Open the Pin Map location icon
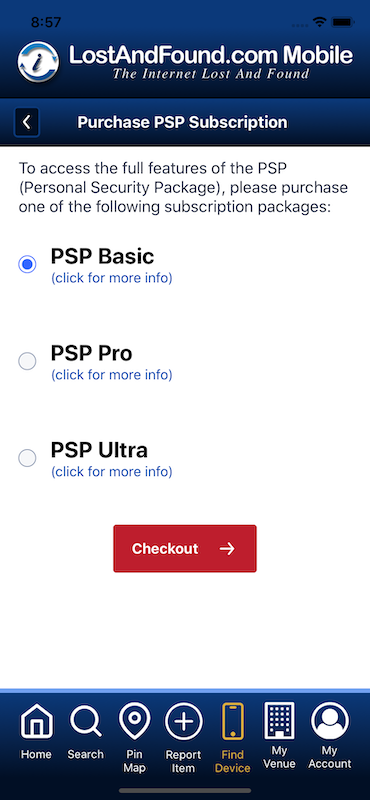The image size is (370, 800). 134,720
